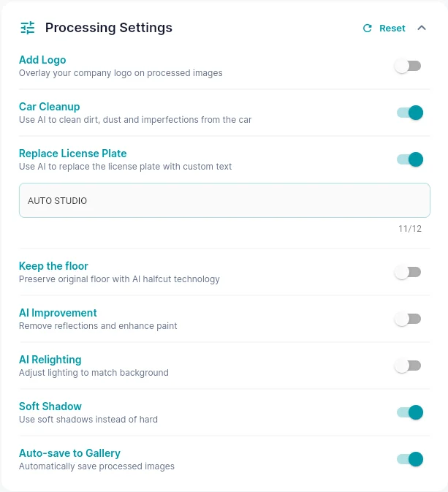
Task: Enable the AI Relighting toggle
Action: 408,366
